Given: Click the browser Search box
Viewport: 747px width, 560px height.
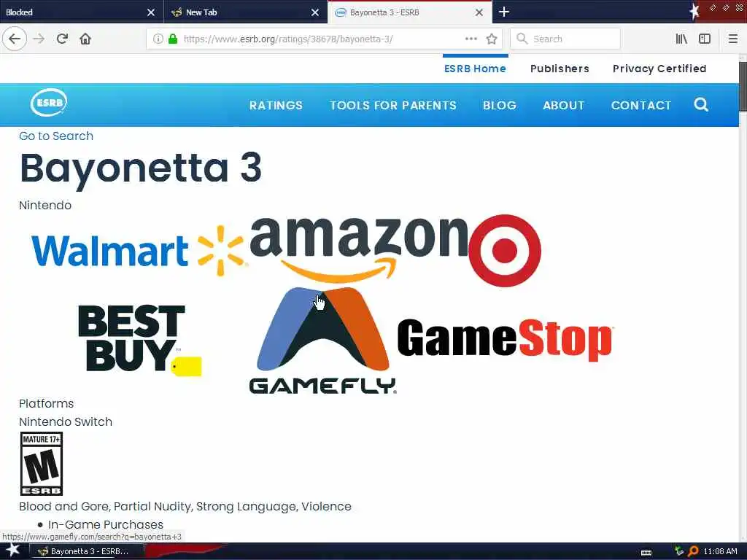Looking at the screenshot, I should 565,39.
